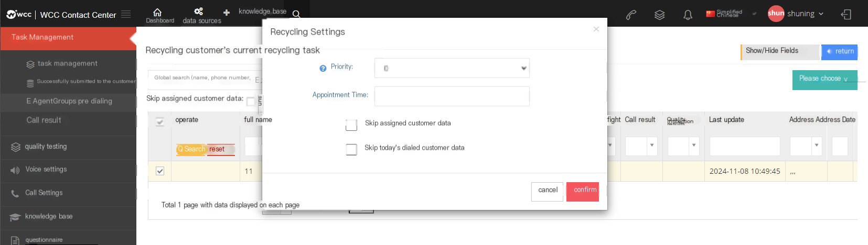Open the Dashboard home icon
Image resolution: width=868 pixels, height=245 pixels.
tap(157, 12)
